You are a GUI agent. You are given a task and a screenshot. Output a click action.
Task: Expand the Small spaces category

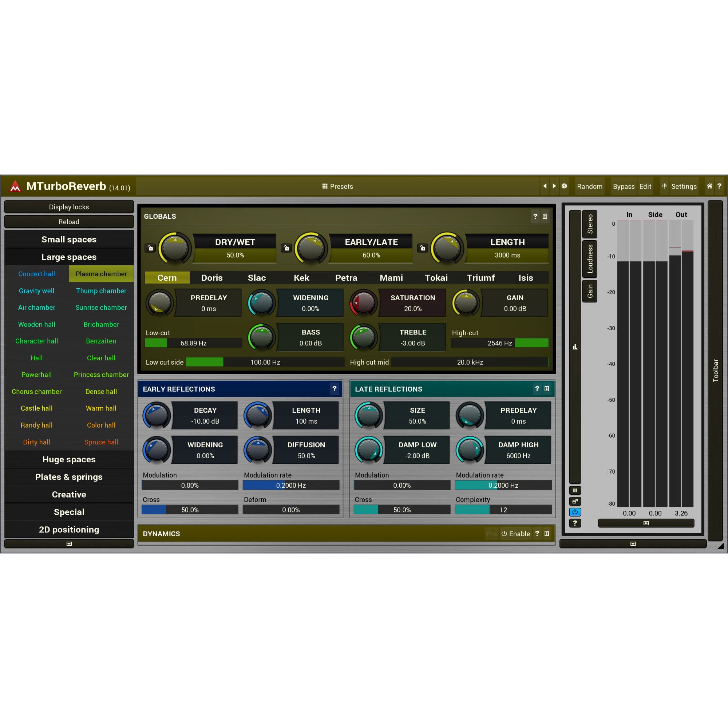[x=69, y=239]
